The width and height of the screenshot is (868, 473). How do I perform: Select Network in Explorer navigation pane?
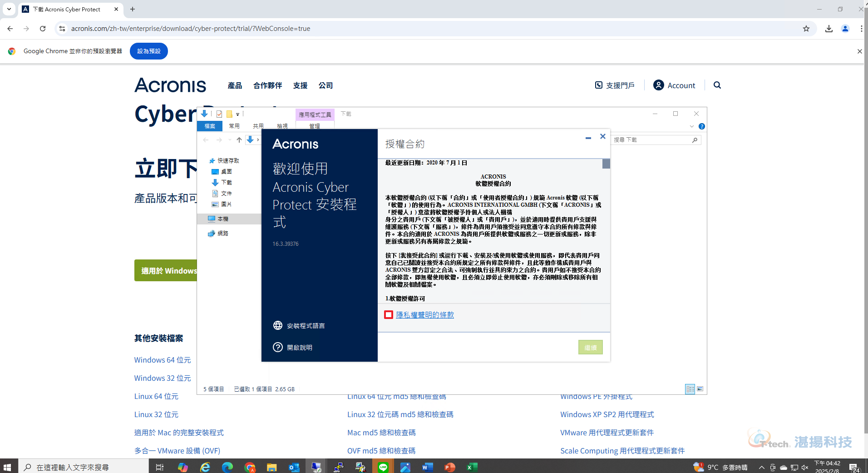point(218,233)
